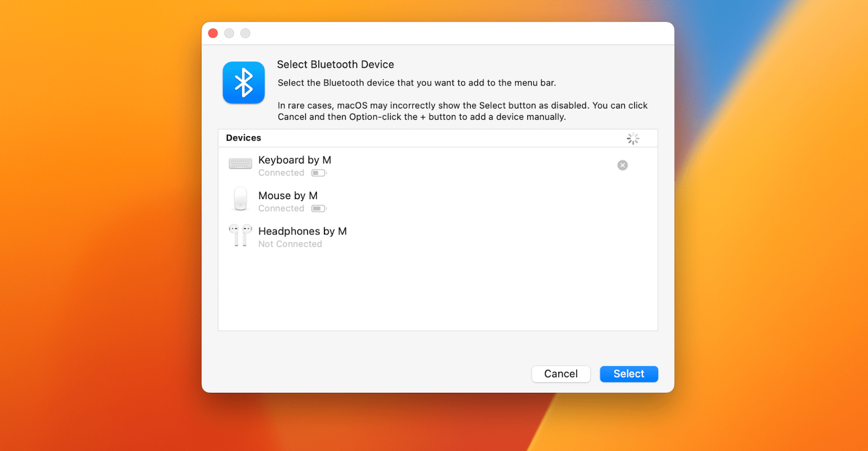Select the Keyboard by M device

(438, 166)
